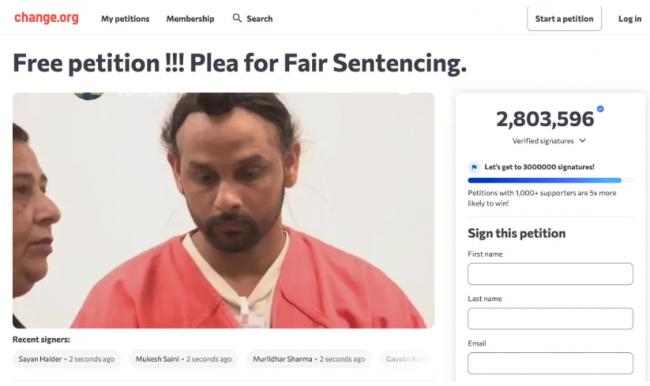This screenshot has width=650, height=386.
Task: Click the flag goal icon
Action: pos(474,167)
